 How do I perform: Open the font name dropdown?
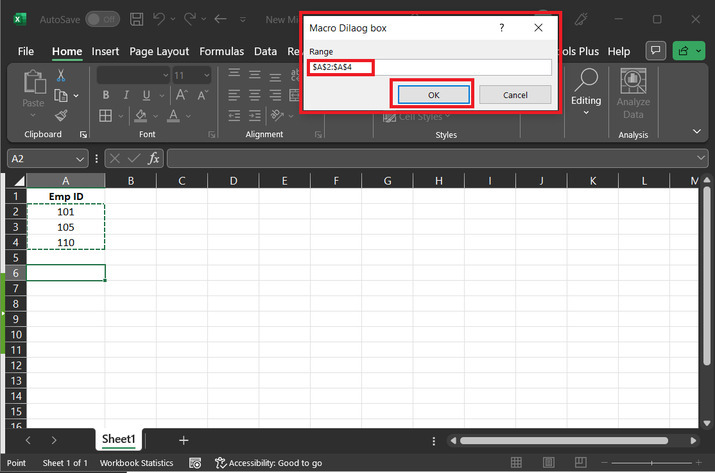coord(165,75)
